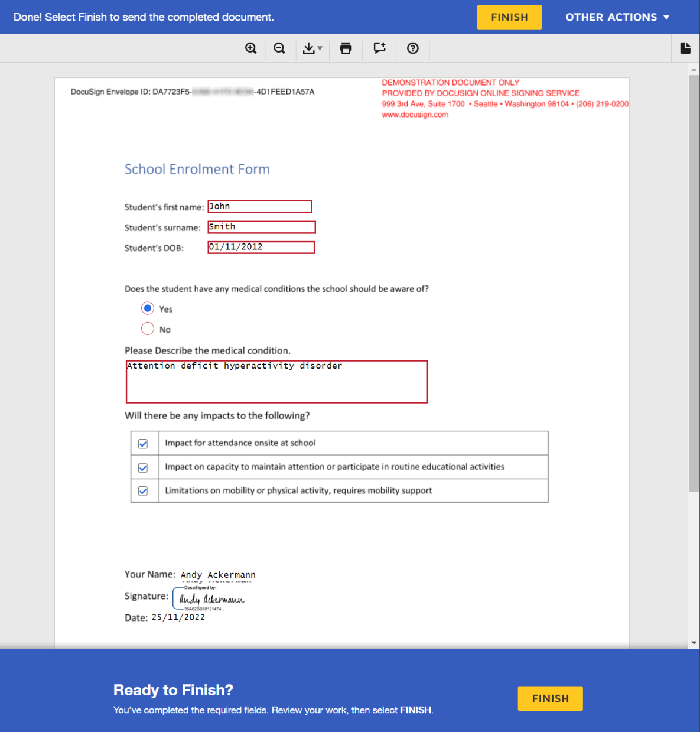This screenshot has width=700, height=732.
Task: Select the No radio button for medical conditions
Action: (x=148, y=328)
